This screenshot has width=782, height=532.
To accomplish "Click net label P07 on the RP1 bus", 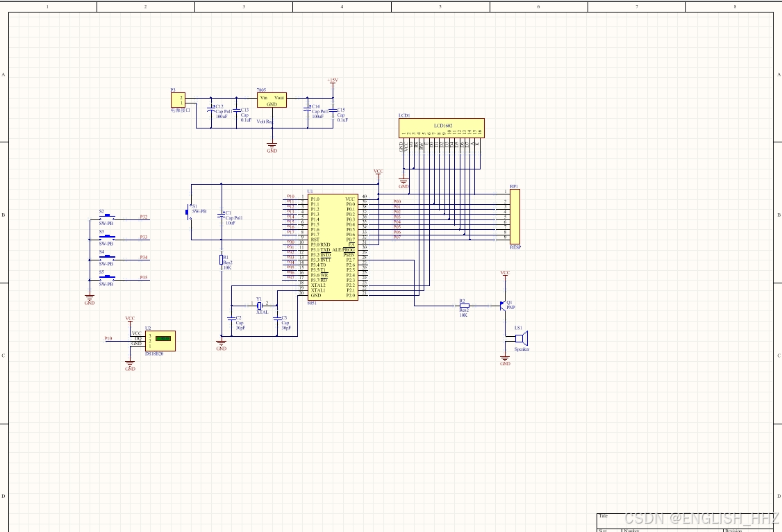I will point(397,238).
